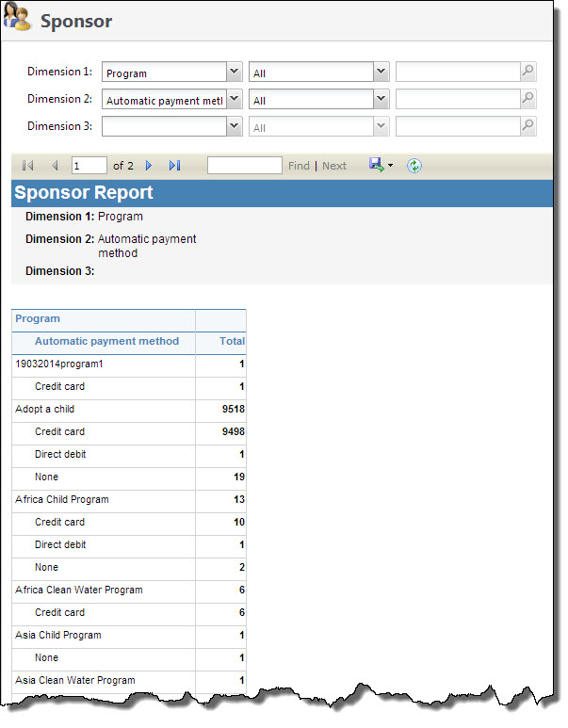Click Dimension 3 search magnifier icon
Viewport: 568px width, 728px height.
pos(528,126)
